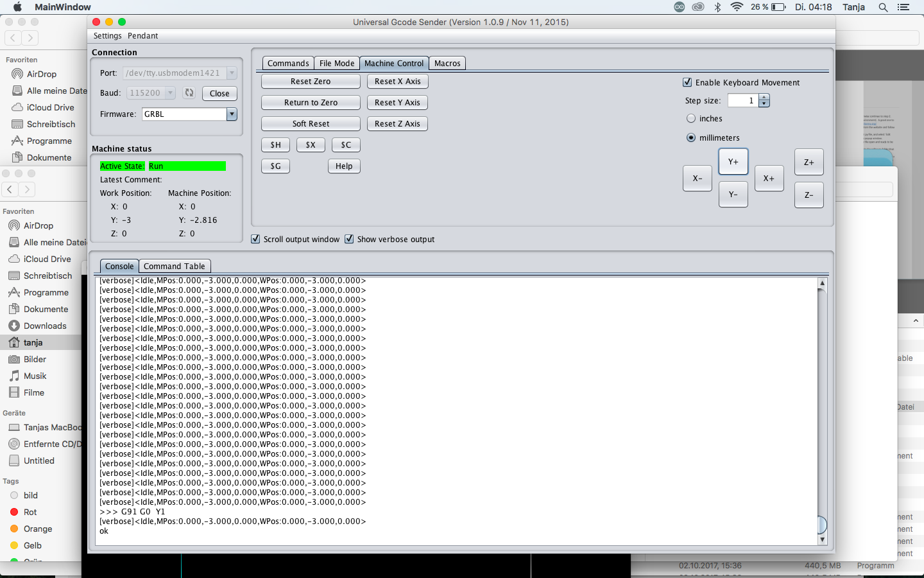Click Help button
Image resolution: width=924 pixels, height=578 pixels.
(344, 166)
